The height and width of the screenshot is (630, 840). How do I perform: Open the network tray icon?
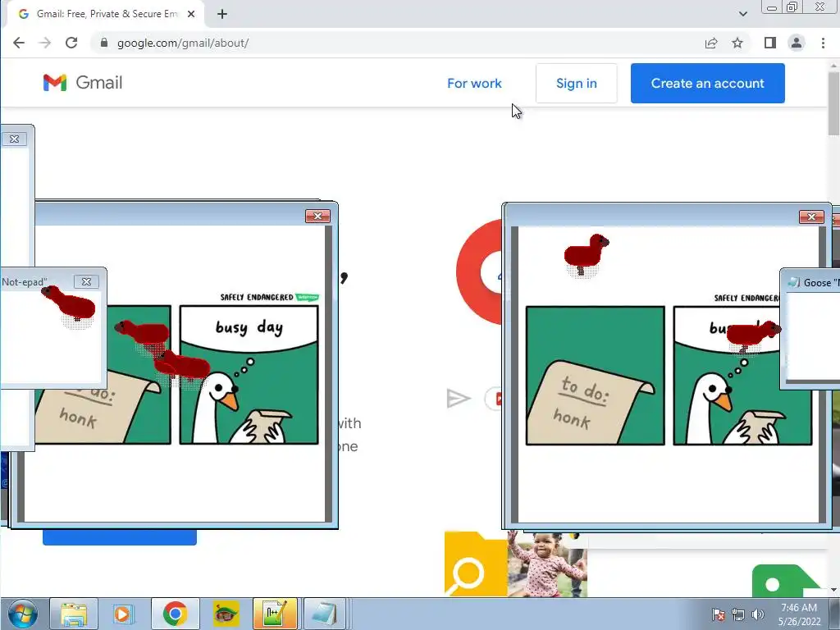click(x=738, y=614)
